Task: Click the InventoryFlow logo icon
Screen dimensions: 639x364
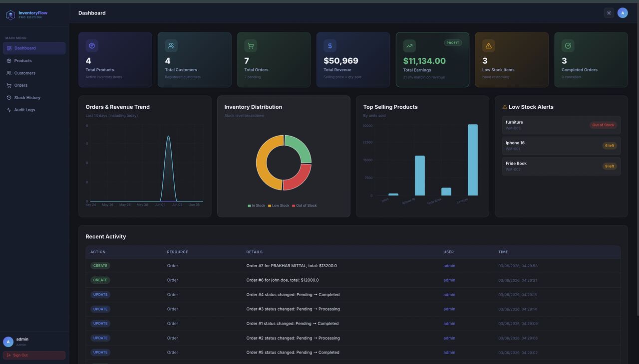Action: (10, 15)
